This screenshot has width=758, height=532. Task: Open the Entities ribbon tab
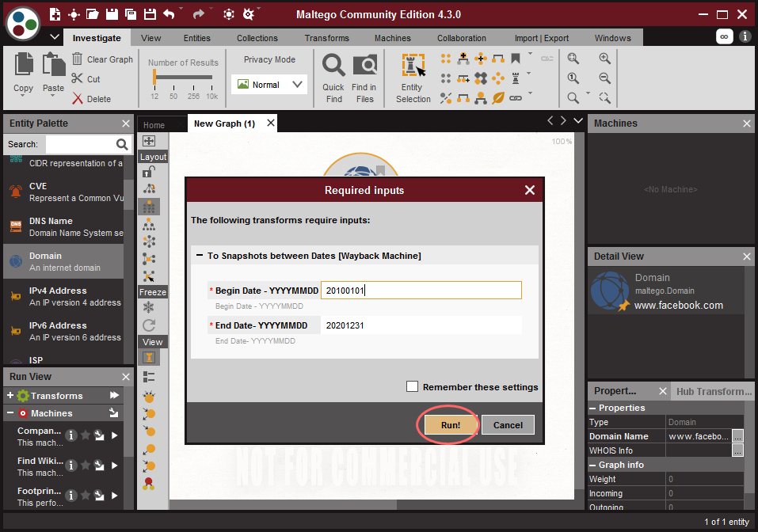click(196, 38)
